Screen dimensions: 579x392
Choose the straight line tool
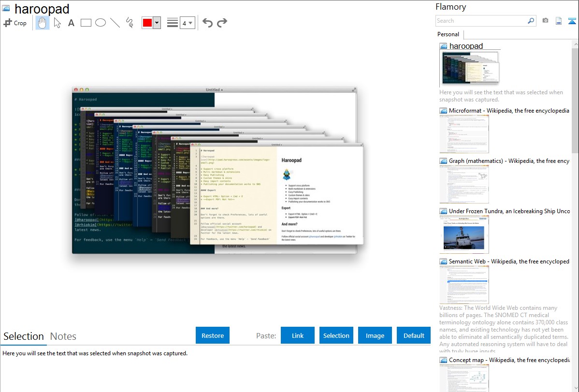click(x=115, y=23)
